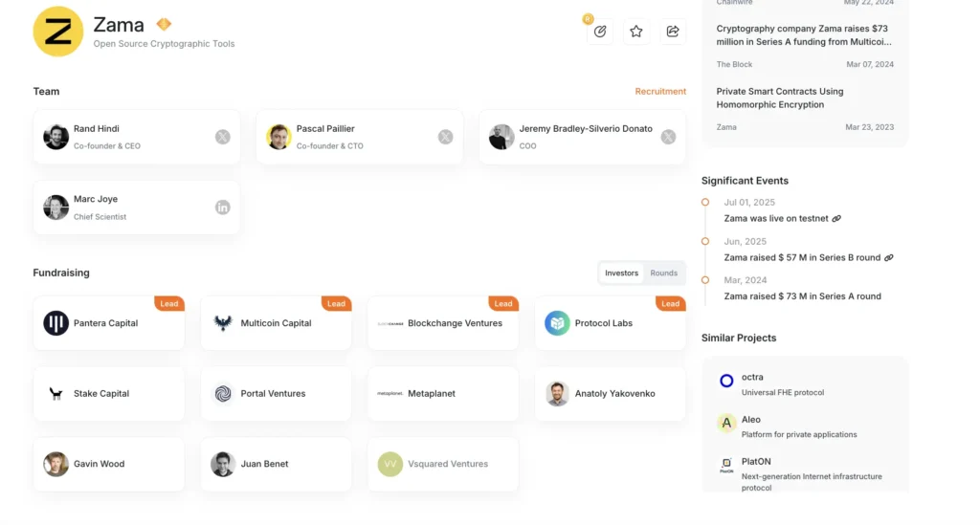The width and height of the screenshot is (980, 525).
Task: Click the Lead badge on Protocol Labs
Action: tap(671, 304)
